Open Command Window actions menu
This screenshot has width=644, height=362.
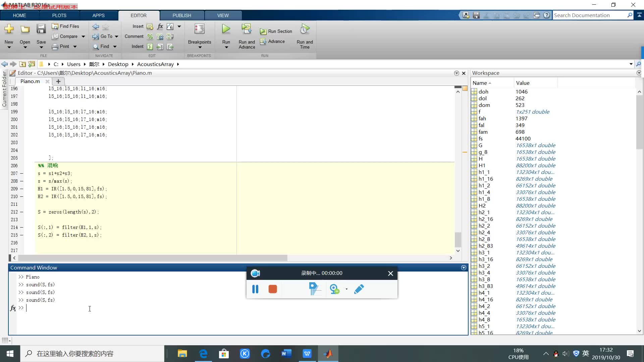(x=464, y=267)
